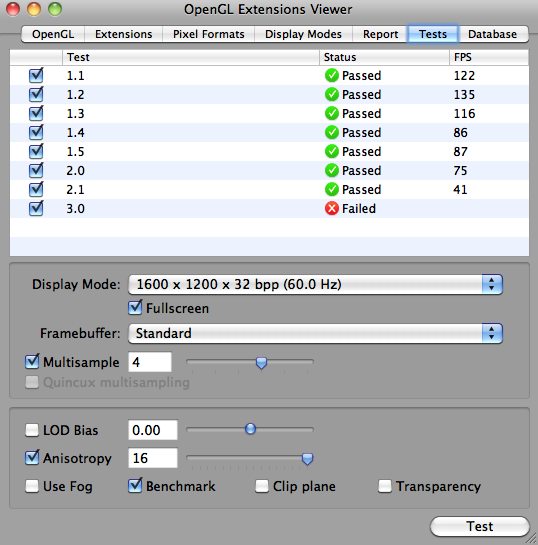Click the Failed status text for test 3.0
The height and width of the screenshot is (545, 538).
(359, 209)
